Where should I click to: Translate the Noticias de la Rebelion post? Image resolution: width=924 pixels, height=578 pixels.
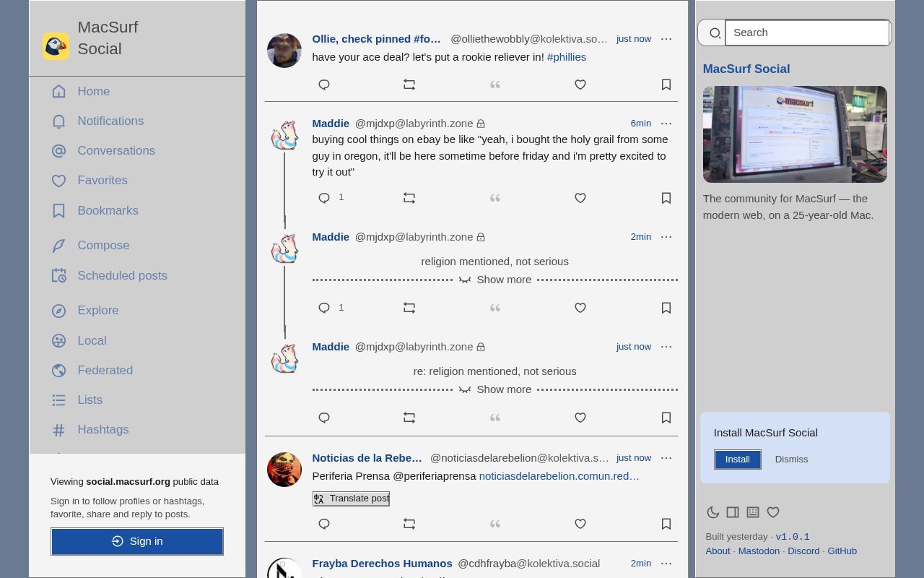[x=351, y=499]
